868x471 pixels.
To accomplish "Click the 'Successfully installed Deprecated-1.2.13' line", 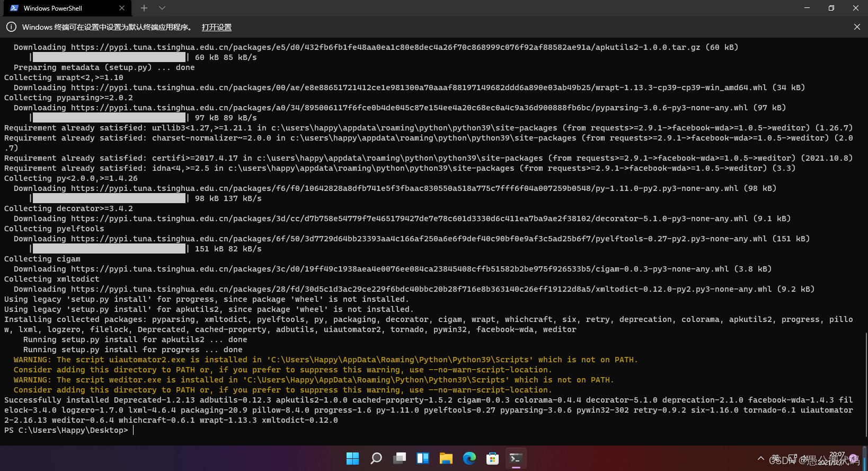I will tap(429, 400).
